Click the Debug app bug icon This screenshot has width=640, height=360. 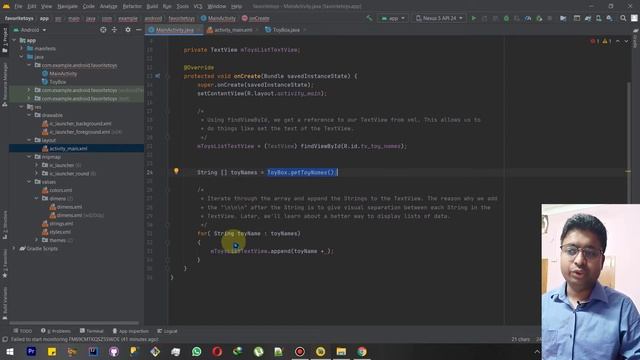(x=506, y=18)
